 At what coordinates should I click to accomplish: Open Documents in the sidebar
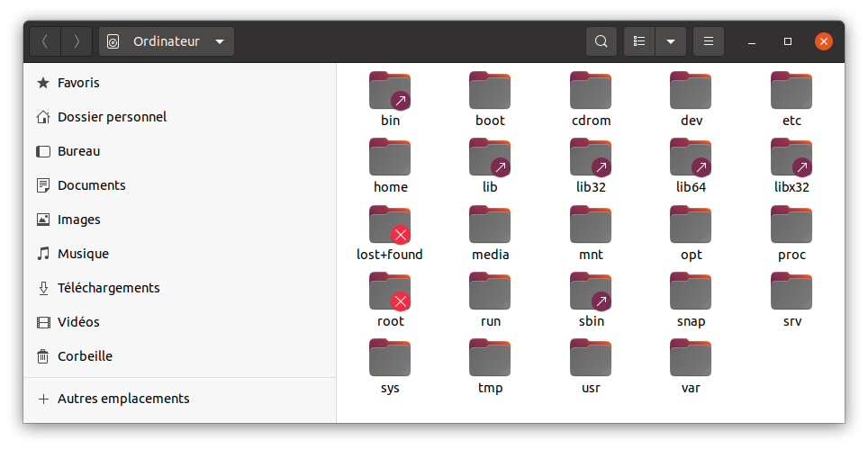pyautogui.click(x=91, y=185)
